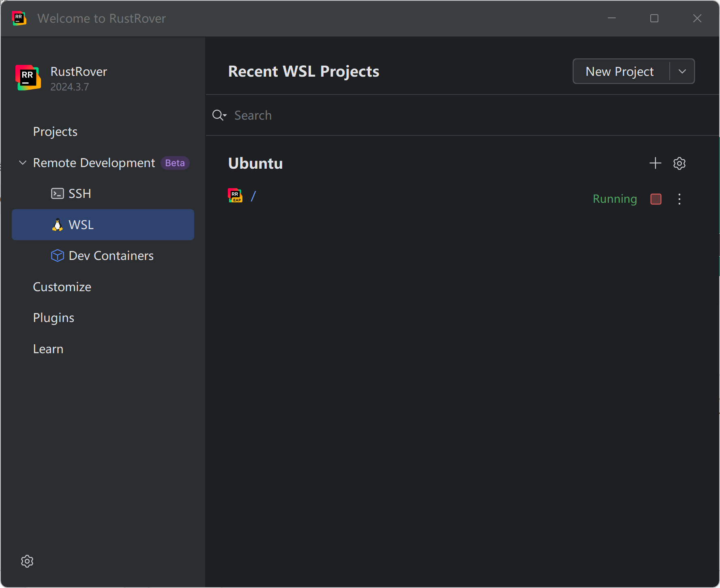Click the SSH terminal icon
This screenshot has height=588, width=720.
tap(57, 193)
